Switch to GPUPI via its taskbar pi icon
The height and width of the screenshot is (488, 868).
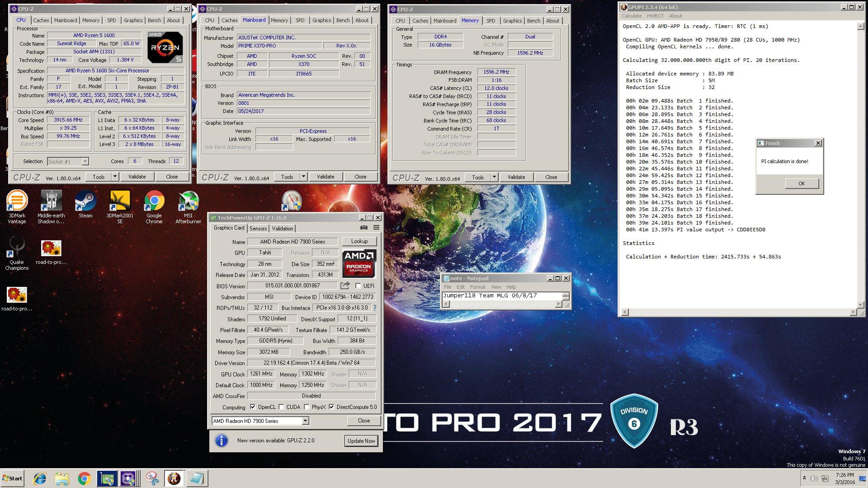pyautogui.click(x=174, y=479)
